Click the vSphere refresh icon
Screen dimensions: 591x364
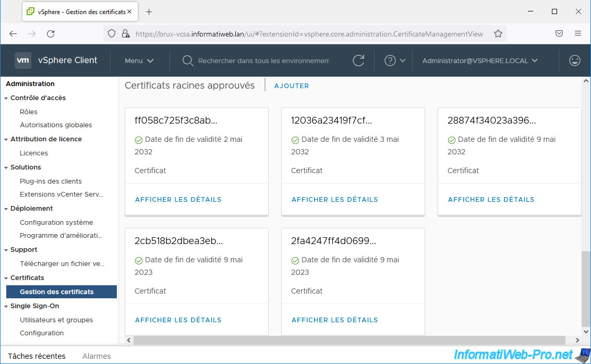(358, 60)
